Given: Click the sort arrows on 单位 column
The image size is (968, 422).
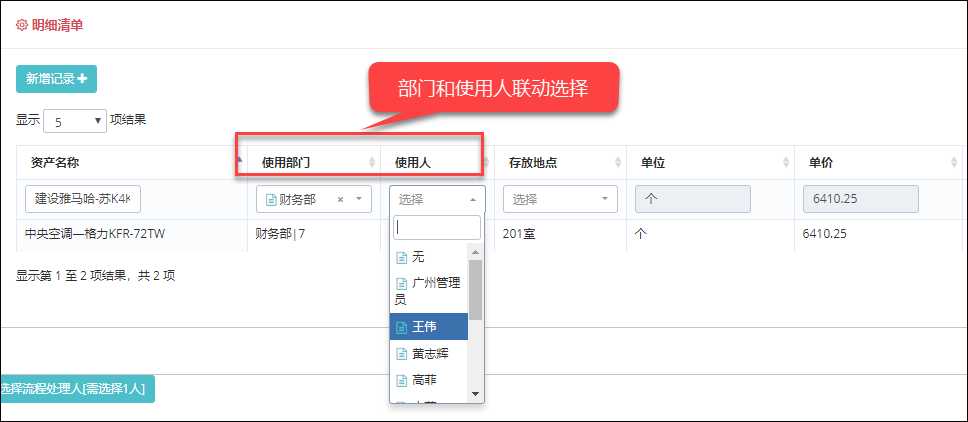Looking at the screenshot, I should coord(786,162).
